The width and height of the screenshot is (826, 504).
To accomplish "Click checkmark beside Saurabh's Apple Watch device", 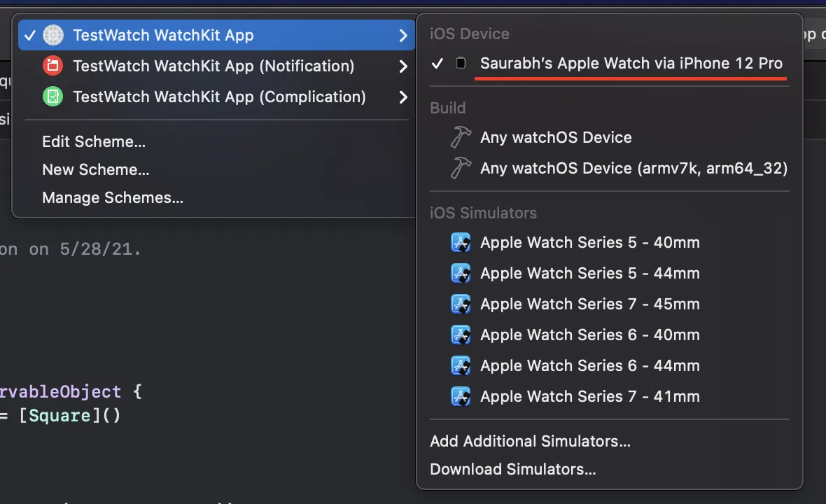I will point(437,64).
